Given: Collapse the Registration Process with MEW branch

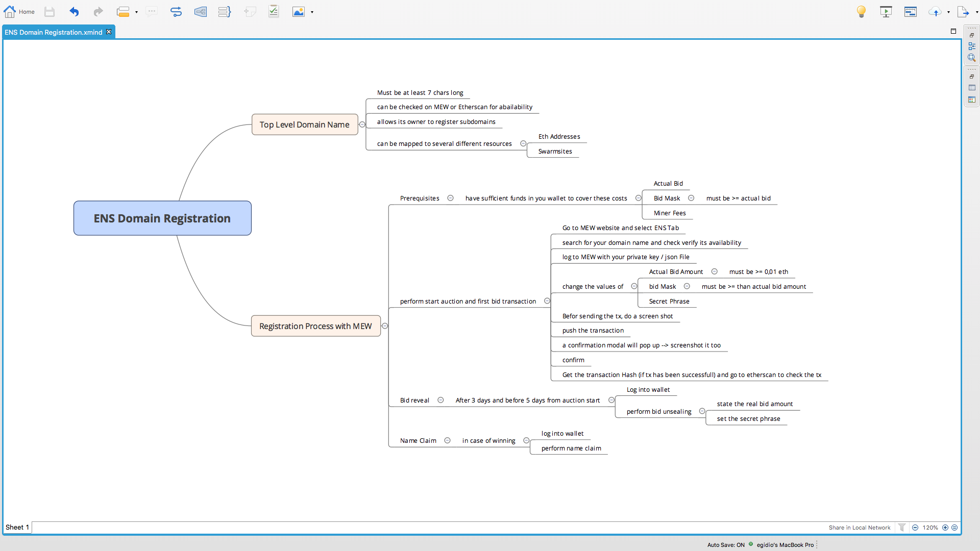Looking at the screenshot, I should click(x=385, y=326).
